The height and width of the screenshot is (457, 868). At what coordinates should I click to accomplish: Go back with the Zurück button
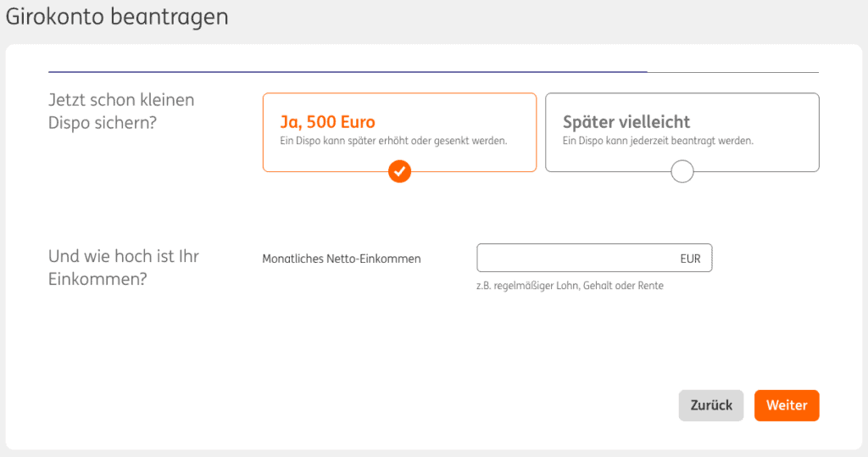coord(711,405)
